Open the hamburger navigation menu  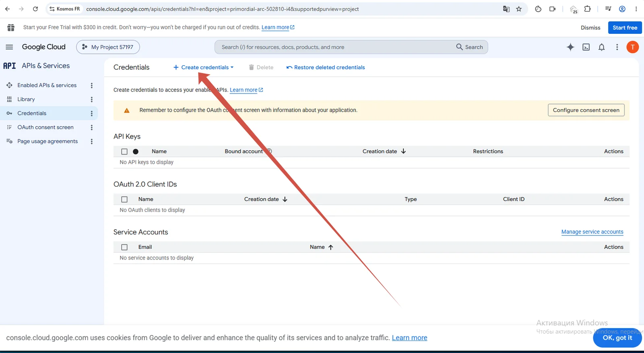point(9,47)
